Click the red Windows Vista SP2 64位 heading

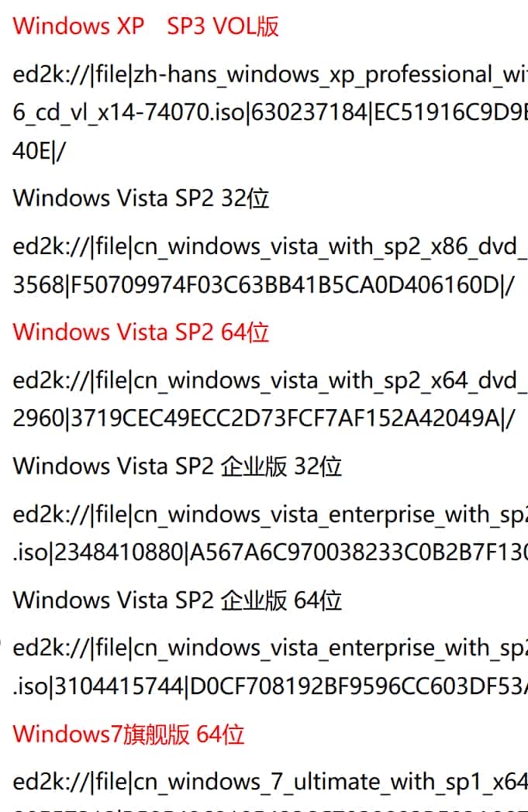click(x=141, y=332)
